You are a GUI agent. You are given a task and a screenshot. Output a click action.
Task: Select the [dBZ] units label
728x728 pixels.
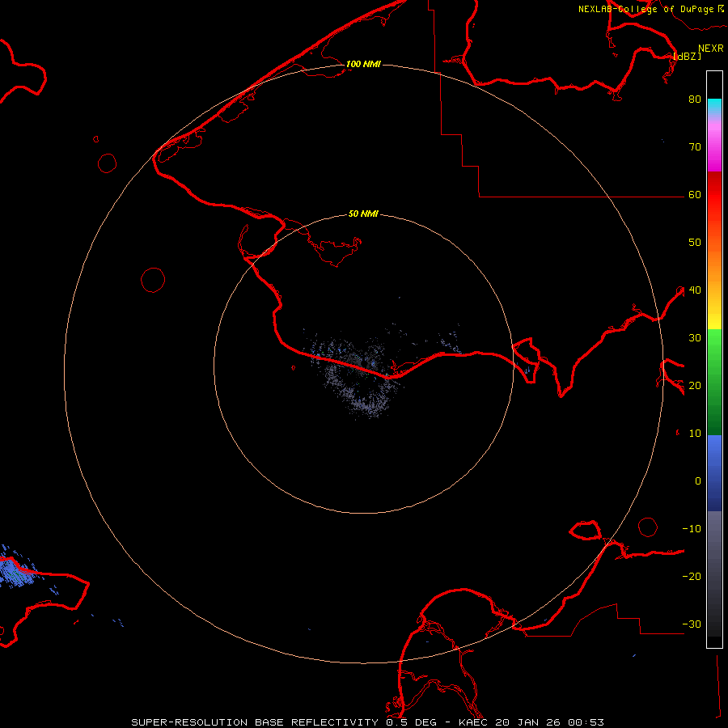[x=687, y=56]
